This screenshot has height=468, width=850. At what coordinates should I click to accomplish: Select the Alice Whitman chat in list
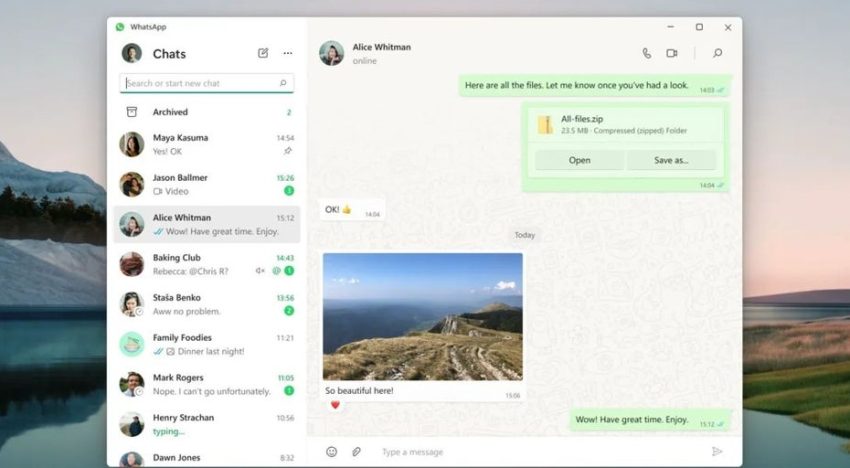pos(207,225)
